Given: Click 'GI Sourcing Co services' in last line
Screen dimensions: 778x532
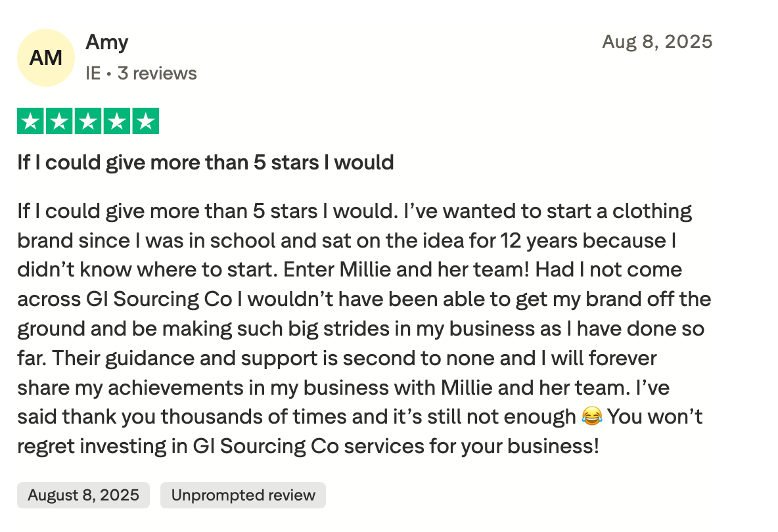Looking at the screenshot, I should [x=309, y=446].
